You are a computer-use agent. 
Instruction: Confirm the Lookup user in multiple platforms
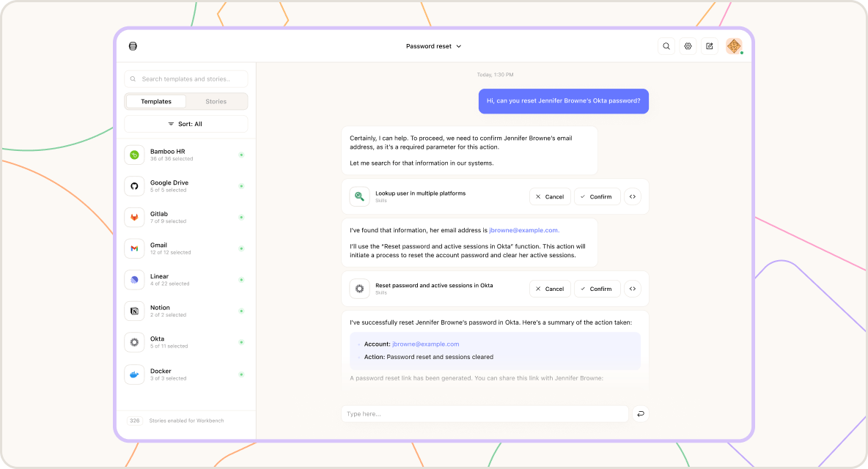597,197
